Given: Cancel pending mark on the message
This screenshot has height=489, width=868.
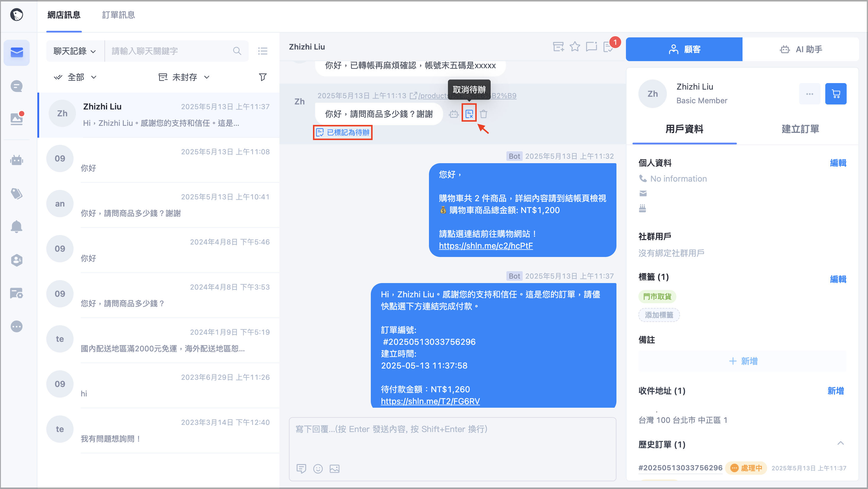Looking at the screenshot, I should pos(469,114).
